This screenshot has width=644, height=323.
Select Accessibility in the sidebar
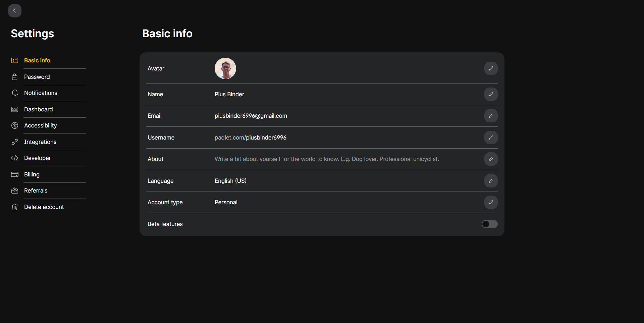pyautogui.click(x=40, y=125)
